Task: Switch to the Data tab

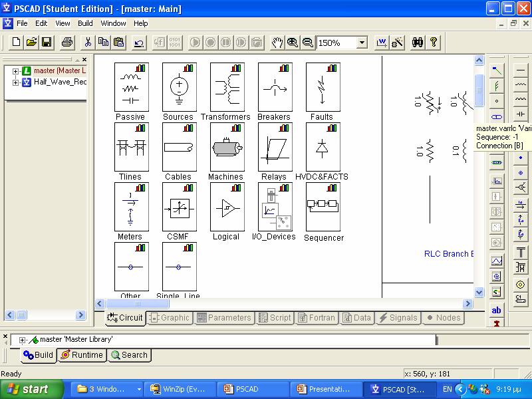Action: coord(357,318)
